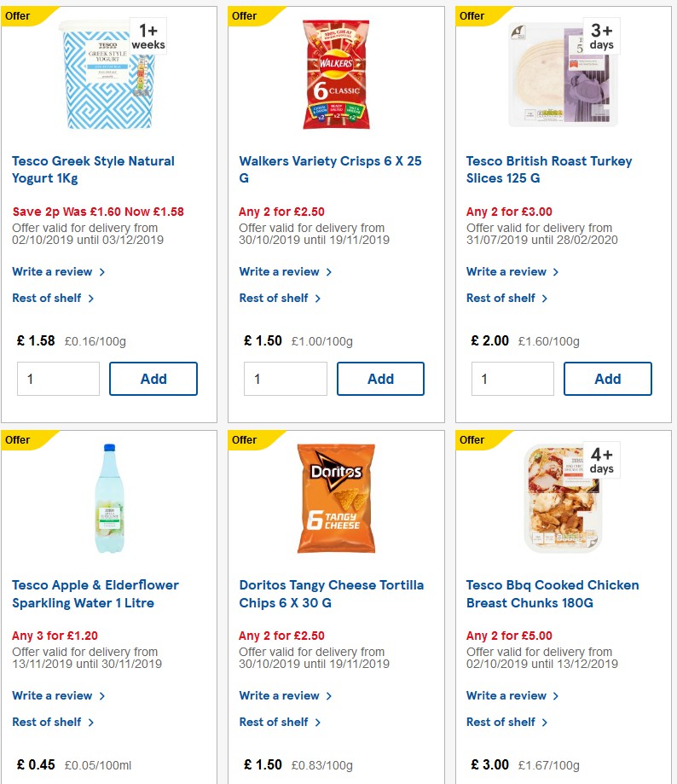Click the Walkers crisps product image

pos(335,73)
